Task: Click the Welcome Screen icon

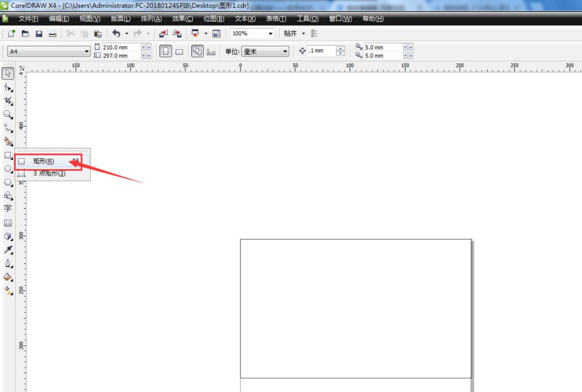Action: coord(217,34)
